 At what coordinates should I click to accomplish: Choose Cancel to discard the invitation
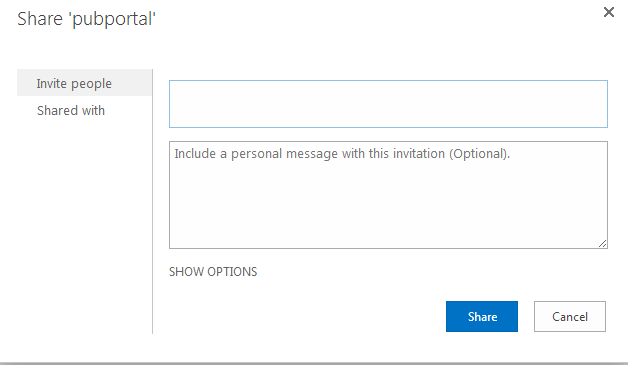pyautogui.click(x=570, y=317)
